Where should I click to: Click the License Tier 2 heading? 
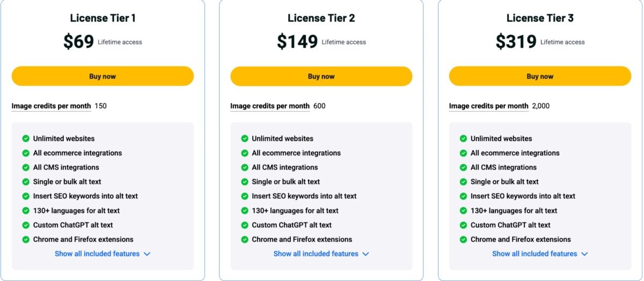tap(321, 18)
